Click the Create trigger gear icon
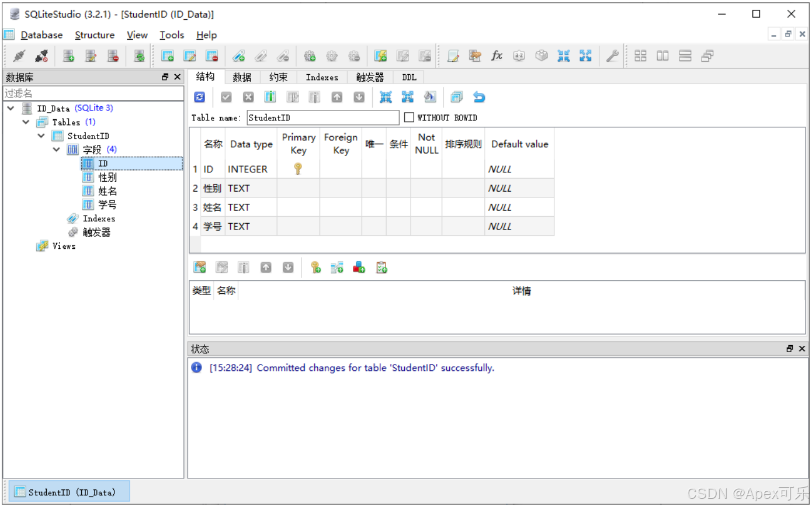 click(x=310, y=56)
